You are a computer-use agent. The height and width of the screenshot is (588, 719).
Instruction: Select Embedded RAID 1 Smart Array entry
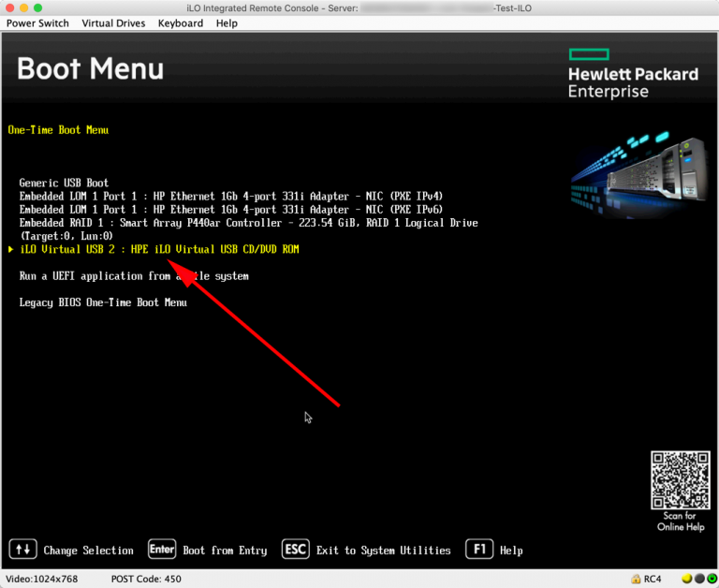pyautogui.click(x=248, y=229)
